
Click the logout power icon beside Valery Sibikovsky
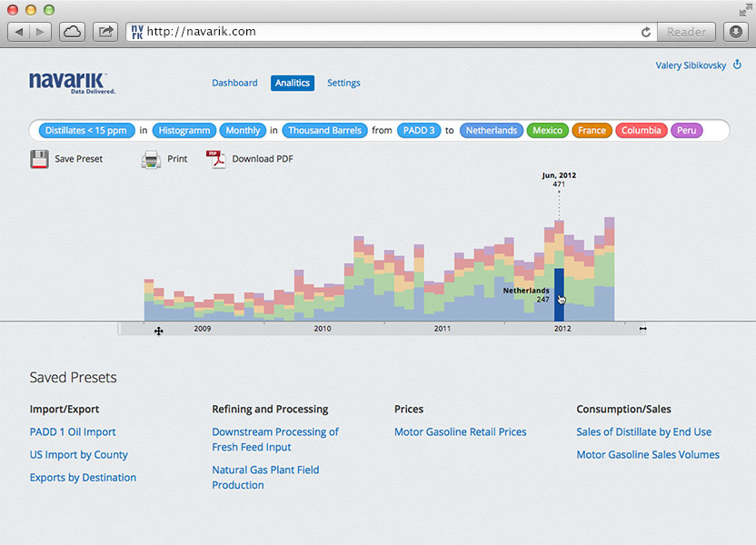[737, 64]
